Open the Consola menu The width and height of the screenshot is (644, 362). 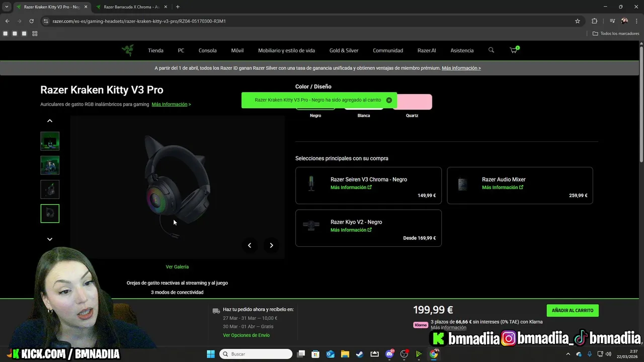[207, 50]
